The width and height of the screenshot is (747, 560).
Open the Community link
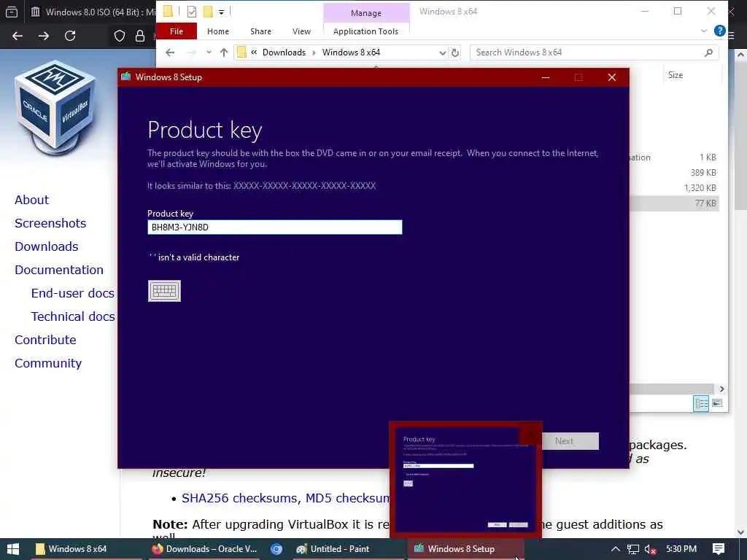click(48, 363)
